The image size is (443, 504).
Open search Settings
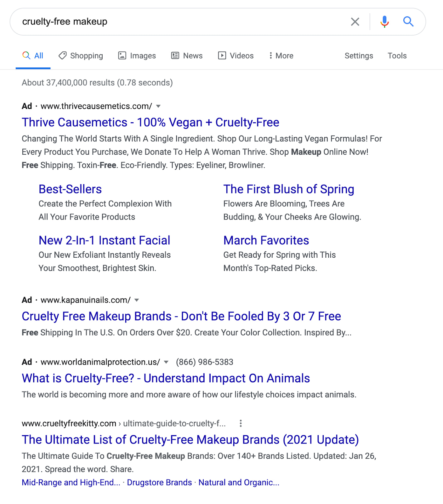pos(359,56)
